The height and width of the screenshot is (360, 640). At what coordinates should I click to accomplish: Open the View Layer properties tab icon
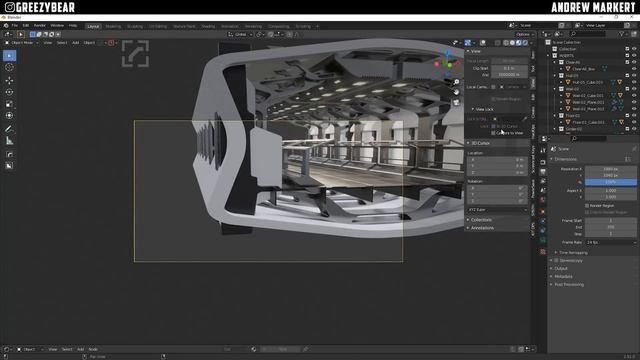point(543,181)
